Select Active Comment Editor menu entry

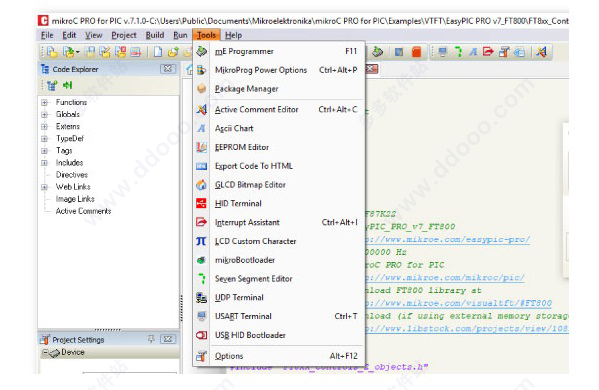click(278, 110)
